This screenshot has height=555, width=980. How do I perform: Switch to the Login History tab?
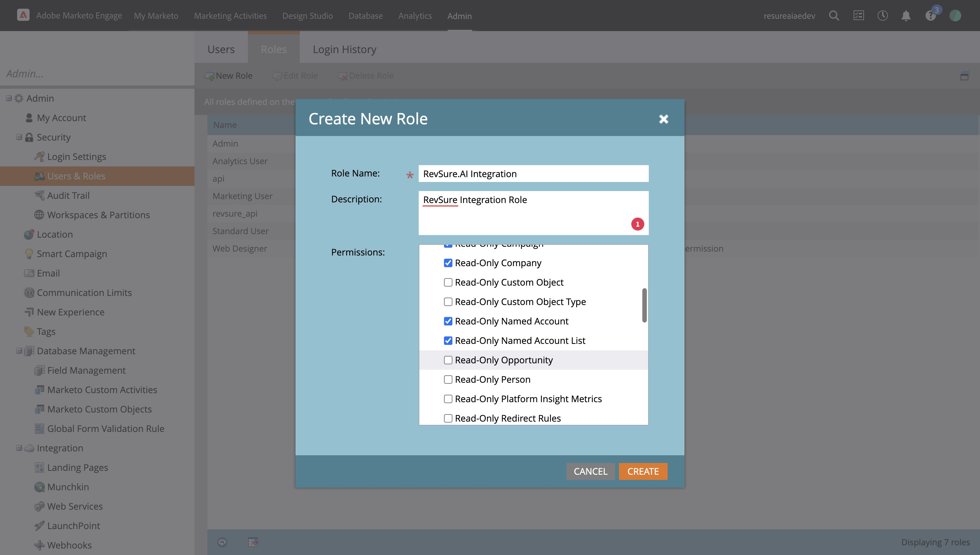(x=344, y=49)
